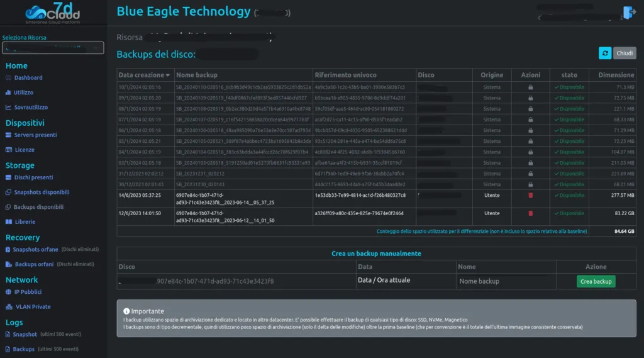Image resolution: width=644 pixels, height=358 pixels.
Task: Focus the Nome backup input field
Action: (506, 281)
